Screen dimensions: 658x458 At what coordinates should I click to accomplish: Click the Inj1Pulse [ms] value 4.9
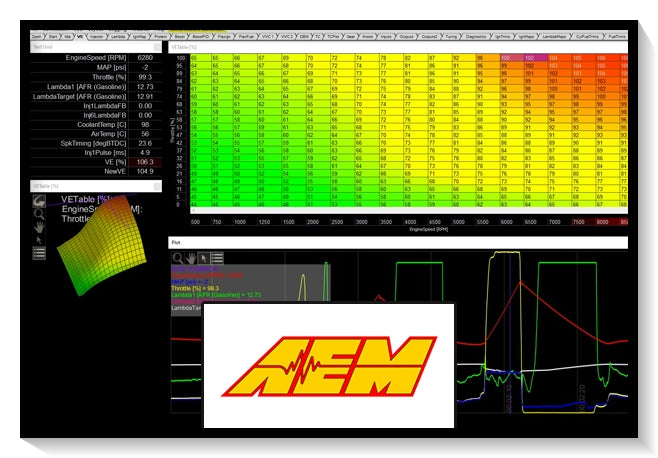pyautogui.click(x=145, y=153)
